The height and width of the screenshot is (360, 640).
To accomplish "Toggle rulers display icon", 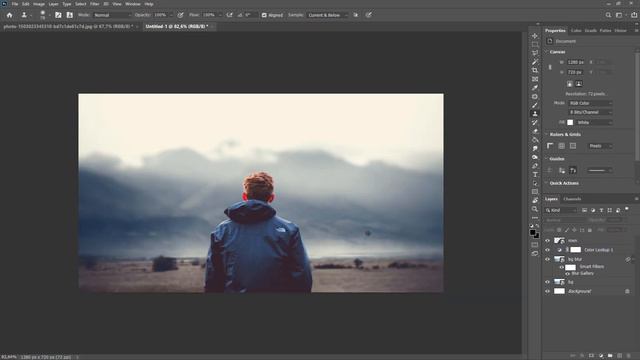I will click(x=550, y=146).
